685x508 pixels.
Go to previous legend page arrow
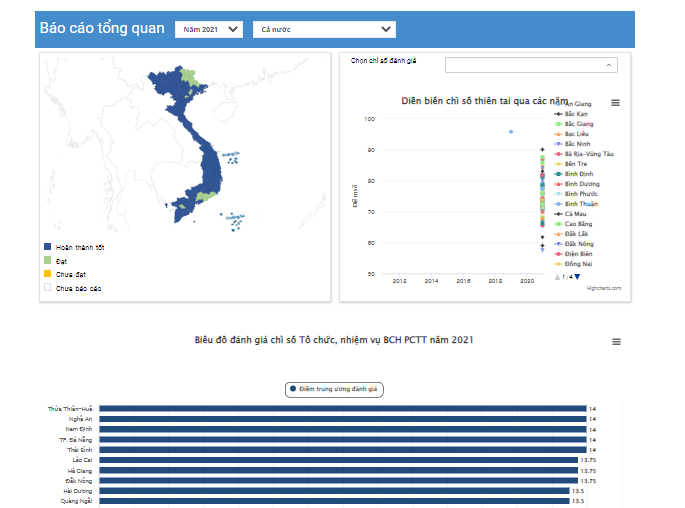(x=557, y=276)
